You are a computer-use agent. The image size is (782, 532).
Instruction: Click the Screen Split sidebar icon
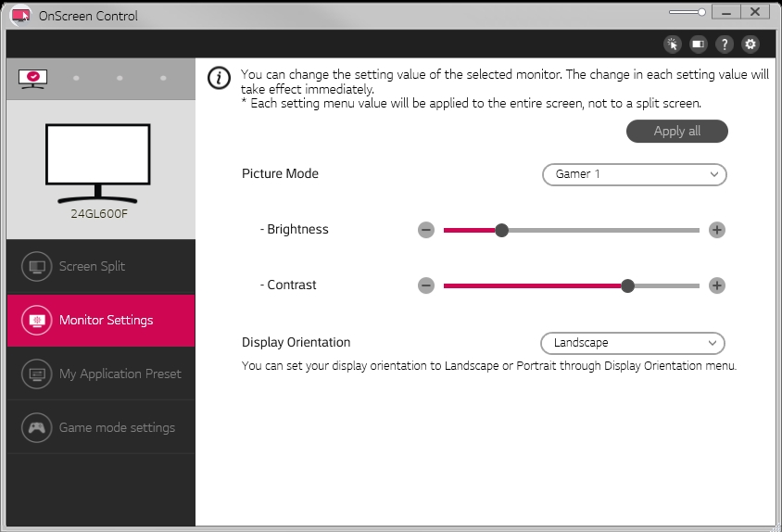(36, 267)
